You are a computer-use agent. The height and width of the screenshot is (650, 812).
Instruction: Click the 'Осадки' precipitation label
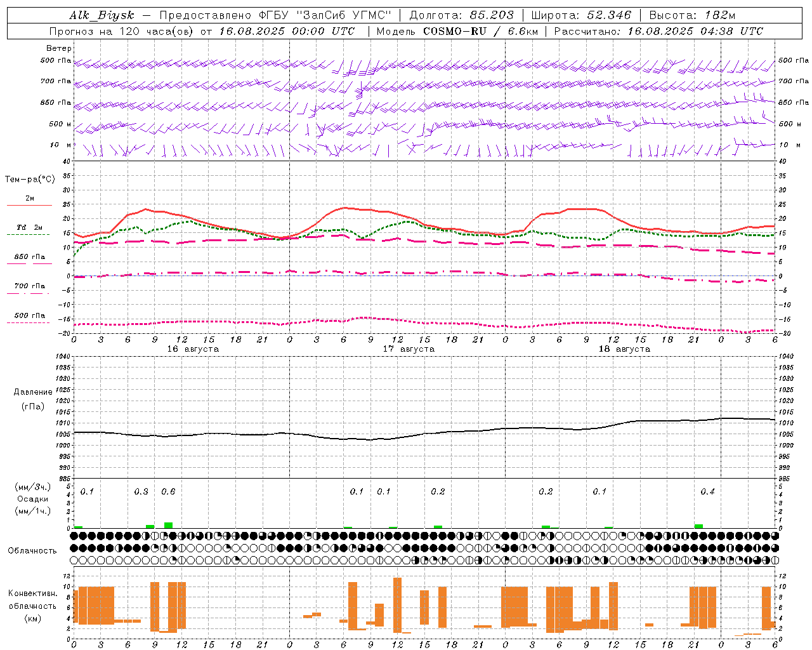click(x=33, y=499)
